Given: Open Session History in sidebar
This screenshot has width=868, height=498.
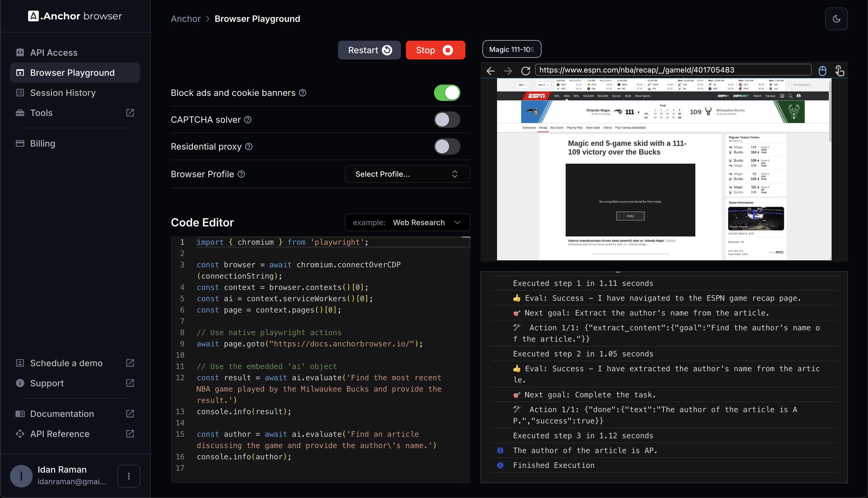Looking at the screenshot, I should tap(63, 93).
